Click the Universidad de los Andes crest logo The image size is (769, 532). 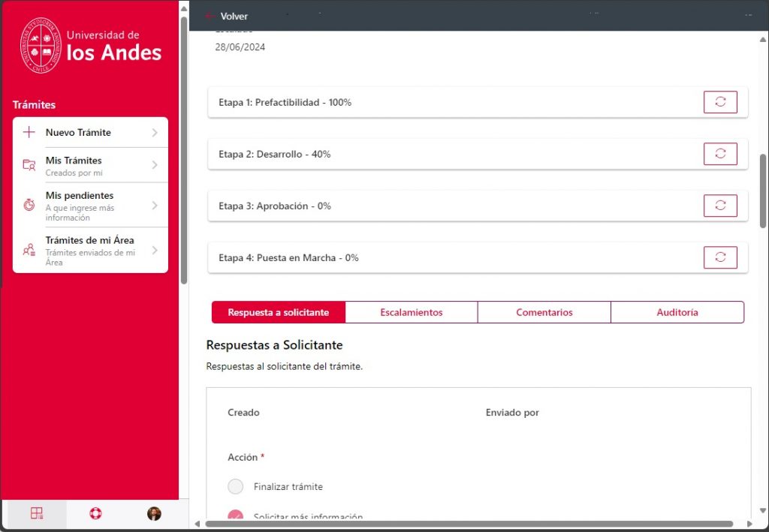tap(41, 45)
